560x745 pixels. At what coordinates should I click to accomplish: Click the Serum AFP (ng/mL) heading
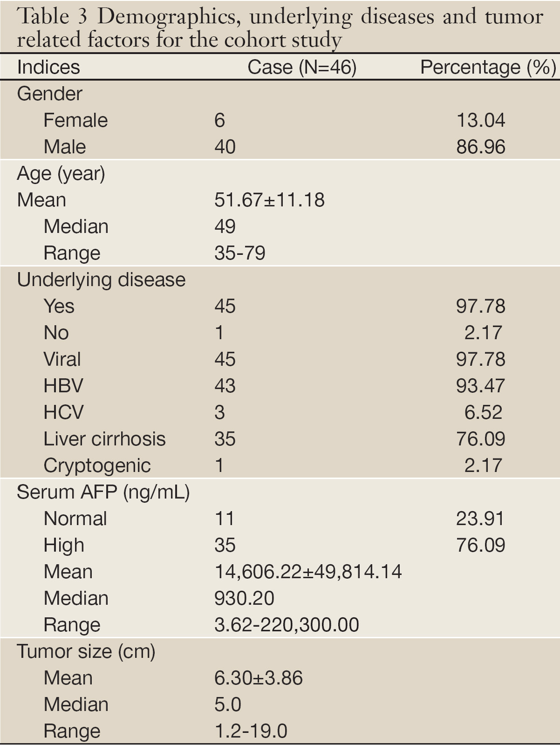click(103, 492)
